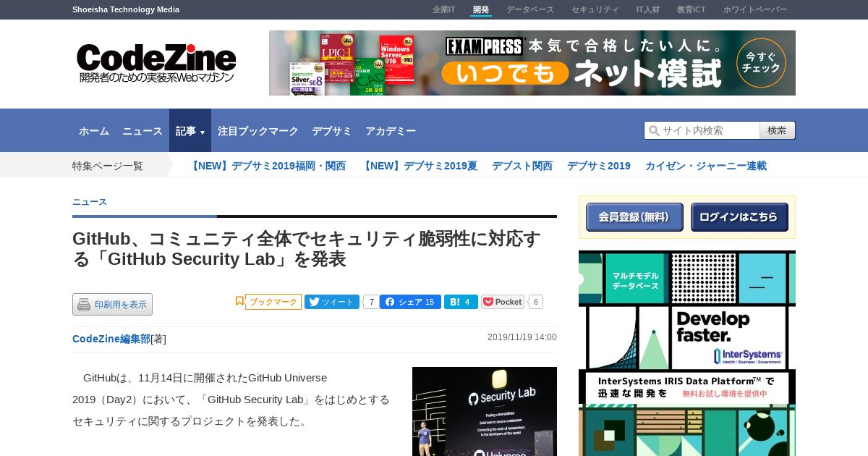Select 開発 top tab
This screenshot has height=456, width=868.
481,9
